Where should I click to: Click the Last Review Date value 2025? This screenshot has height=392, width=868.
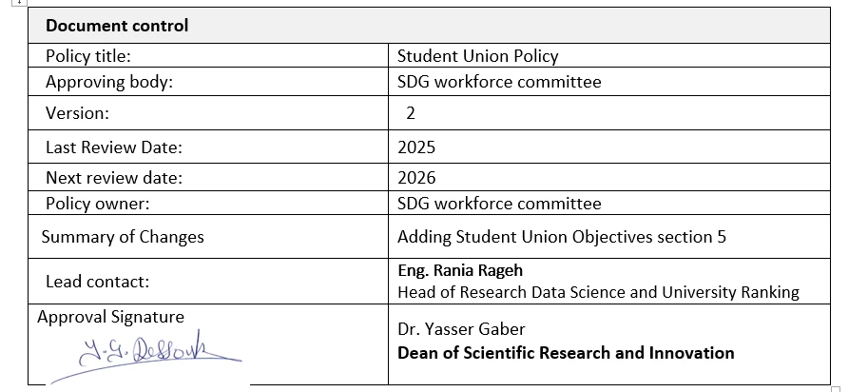point(416,147)
